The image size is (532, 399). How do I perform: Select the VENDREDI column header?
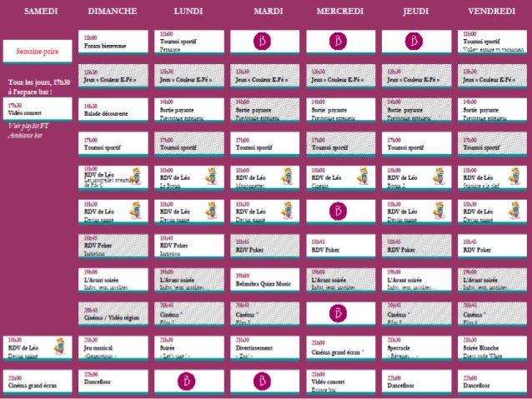click(492, 11)
